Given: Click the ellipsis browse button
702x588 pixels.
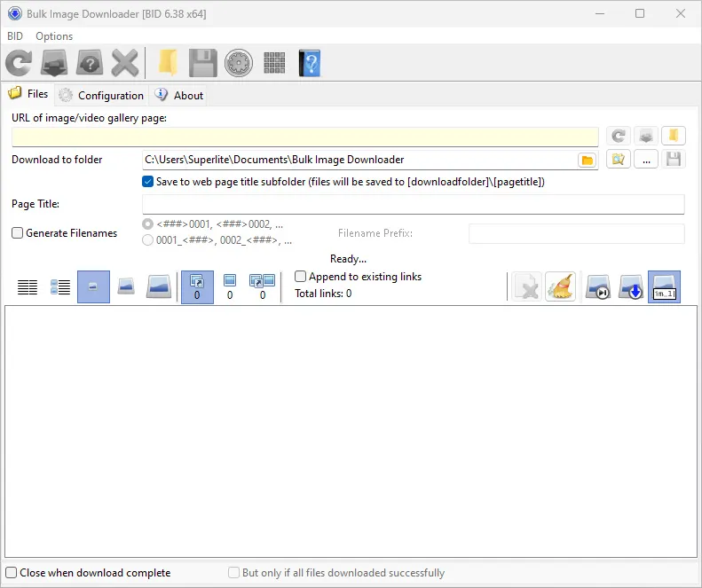Looking at the screenshot, I should (x=646, y=160).
